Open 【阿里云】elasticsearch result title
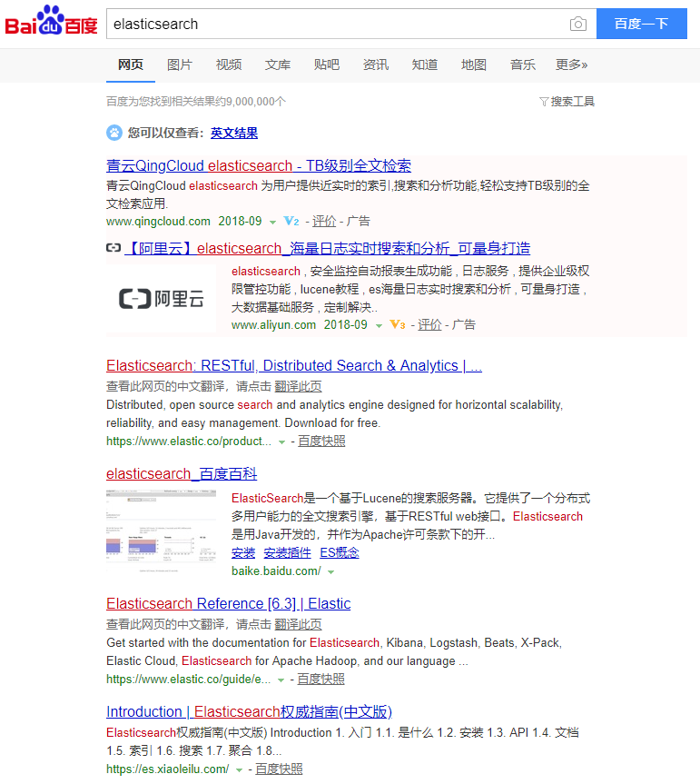The width and height of the screenshot is (700, 784). pyautogui.click(x=327, y=248)
